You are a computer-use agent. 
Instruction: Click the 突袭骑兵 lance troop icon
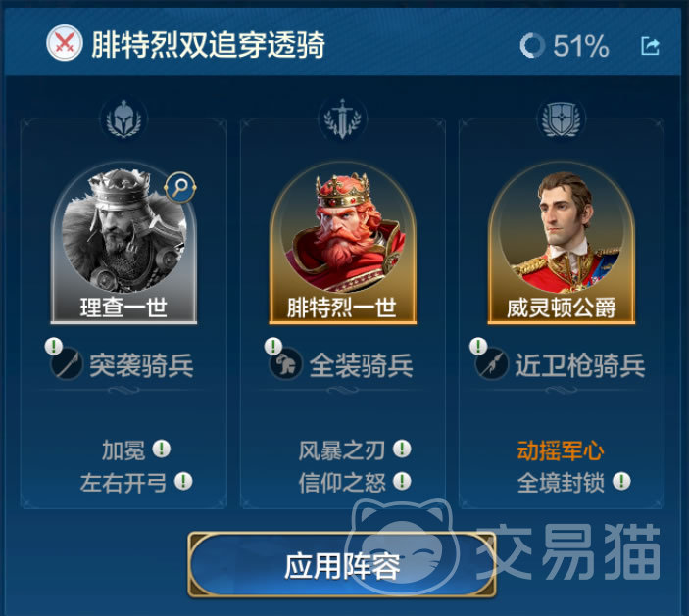click(67, 363)
